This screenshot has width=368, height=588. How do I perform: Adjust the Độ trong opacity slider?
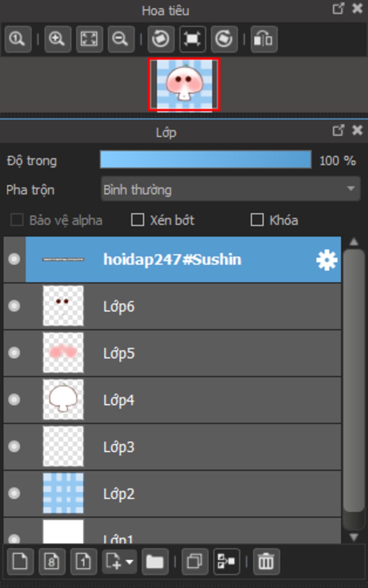coord(206,160)
